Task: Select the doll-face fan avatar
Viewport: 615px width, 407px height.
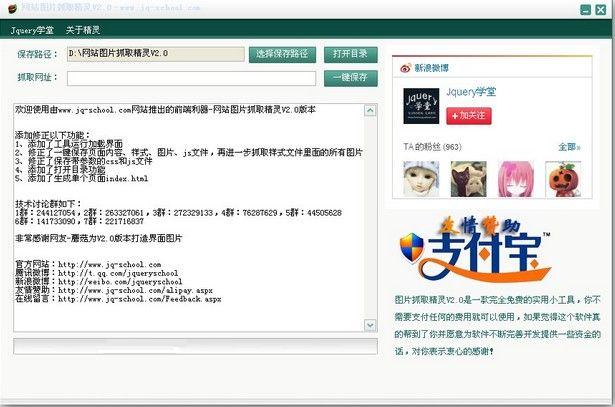Action: 421,179
